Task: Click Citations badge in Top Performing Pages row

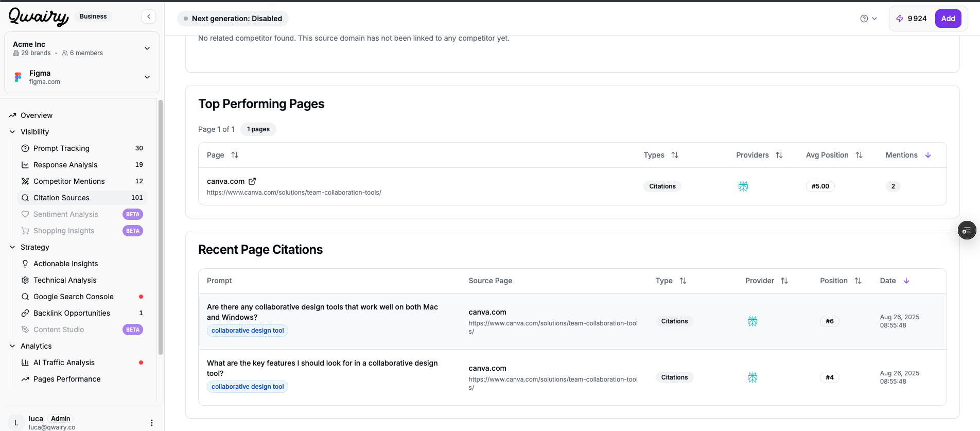Action: coord(662,186)
